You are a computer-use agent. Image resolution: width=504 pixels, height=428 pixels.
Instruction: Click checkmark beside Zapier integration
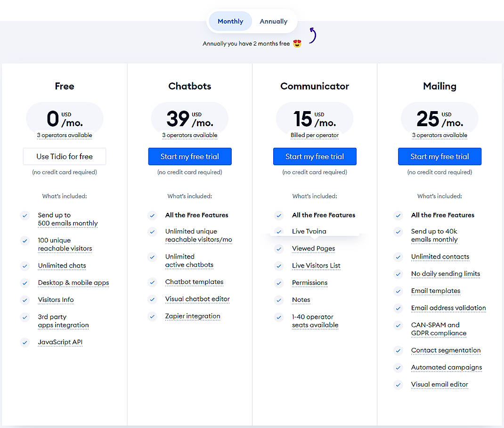click(x=152, y=316)
